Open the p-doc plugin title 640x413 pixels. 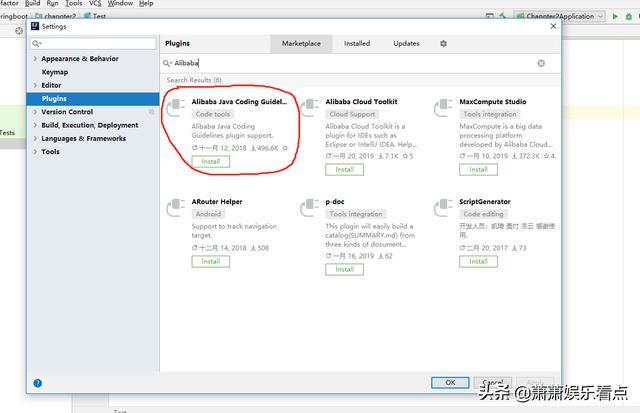tap(335, 202)
